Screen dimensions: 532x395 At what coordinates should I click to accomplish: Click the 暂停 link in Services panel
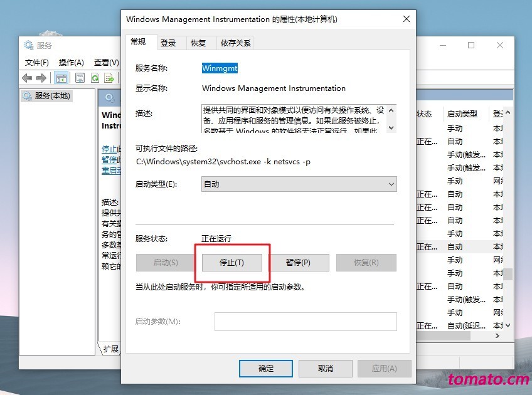coord(109,160)
